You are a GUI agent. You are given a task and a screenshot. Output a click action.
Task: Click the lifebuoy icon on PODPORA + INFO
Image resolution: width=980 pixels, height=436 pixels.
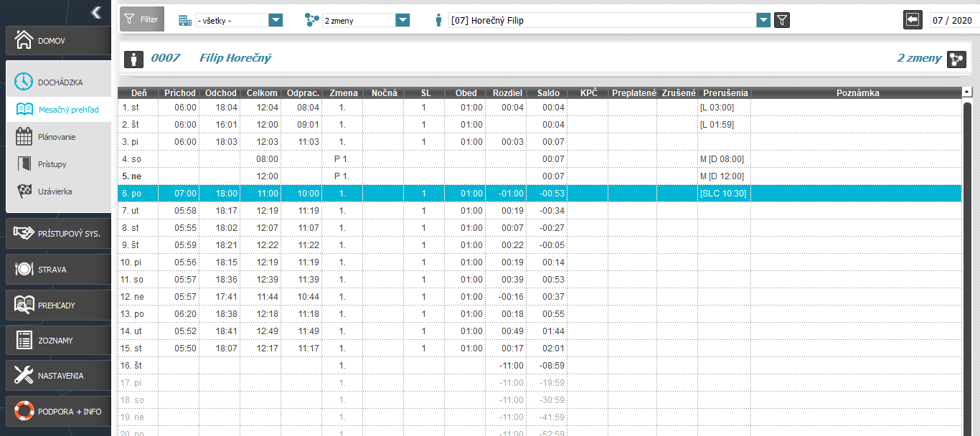(24, 412)
